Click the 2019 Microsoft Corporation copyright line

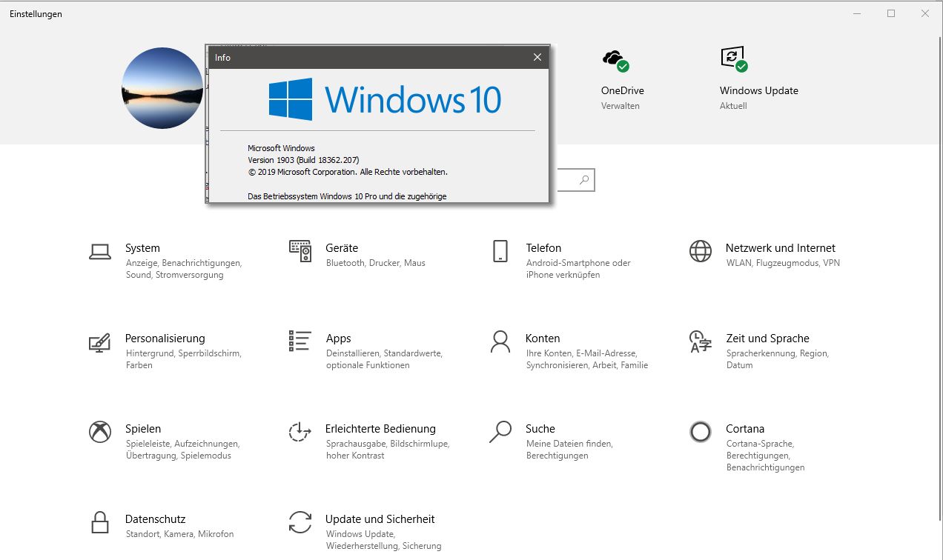click(x=348, y=172)
